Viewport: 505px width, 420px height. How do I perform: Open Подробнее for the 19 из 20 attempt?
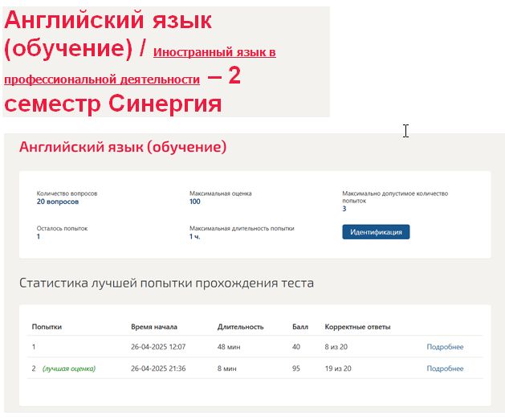tap(445, 369)
